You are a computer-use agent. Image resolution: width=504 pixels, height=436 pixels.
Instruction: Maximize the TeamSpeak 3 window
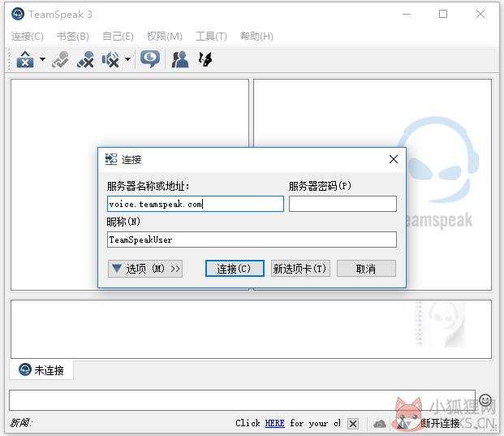point(443,14)
